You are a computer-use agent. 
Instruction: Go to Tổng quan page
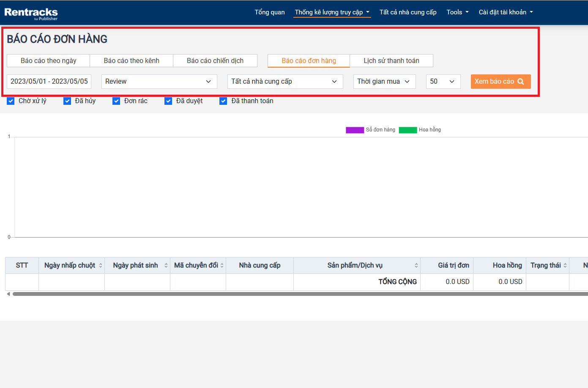point(269,12)
